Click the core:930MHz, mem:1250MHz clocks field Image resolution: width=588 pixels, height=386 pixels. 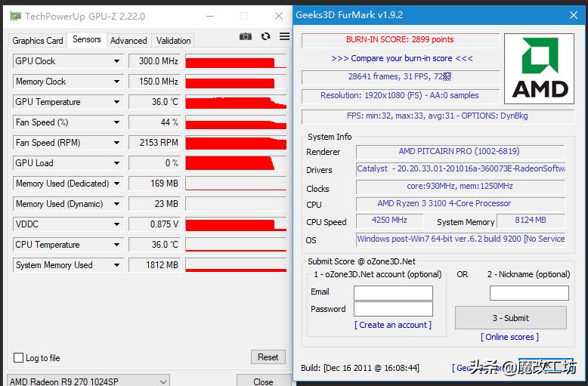point(460,187)
